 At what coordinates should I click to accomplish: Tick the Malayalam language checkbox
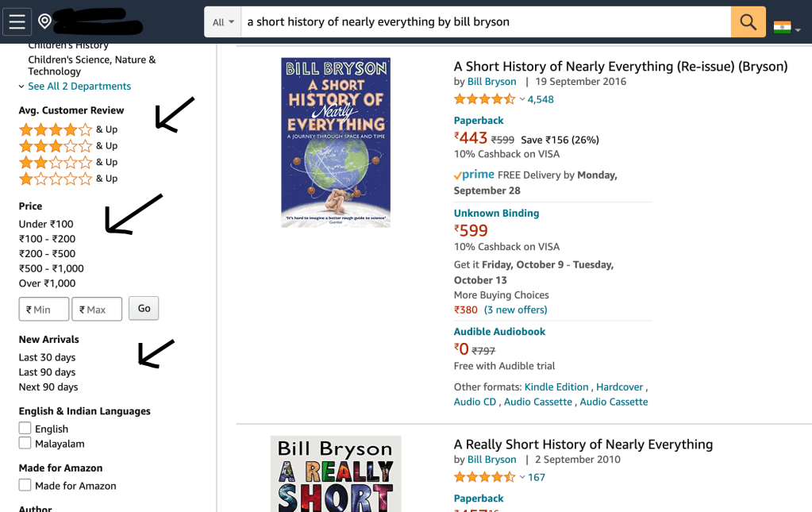(25, 443)
